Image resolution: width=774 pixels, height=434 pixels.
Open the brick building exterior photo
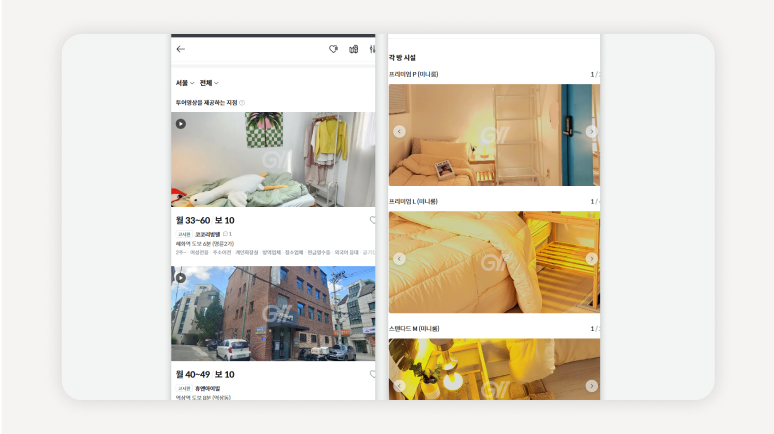click(273, 315)
